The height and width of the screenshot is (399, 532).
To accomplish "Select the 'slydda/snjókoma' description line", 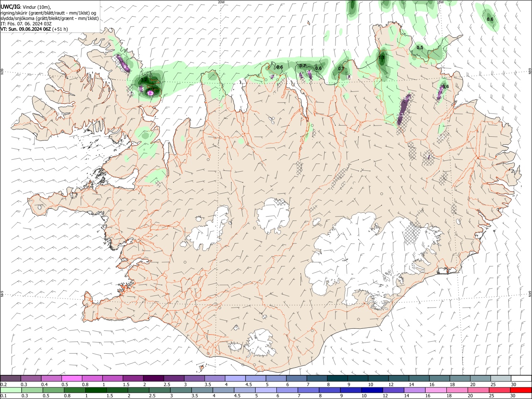I will click(x=49, y=18).
